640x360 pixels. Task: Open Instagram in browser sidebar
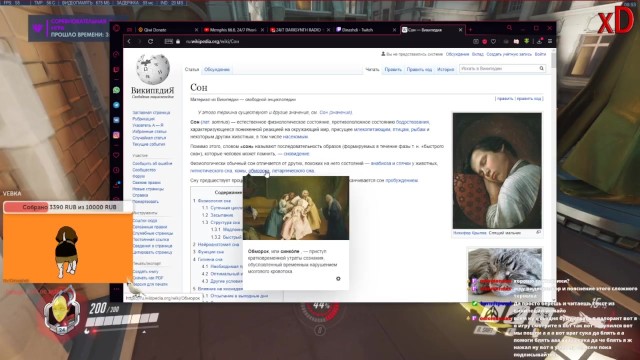tap(116, 135)
